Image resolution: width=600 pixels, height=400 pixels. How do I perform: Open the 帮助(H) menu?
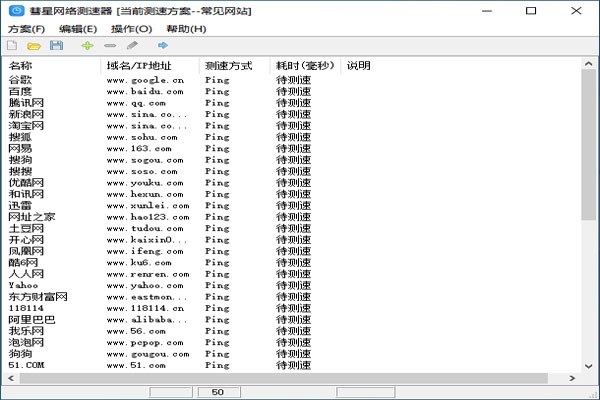coord(186,29)
